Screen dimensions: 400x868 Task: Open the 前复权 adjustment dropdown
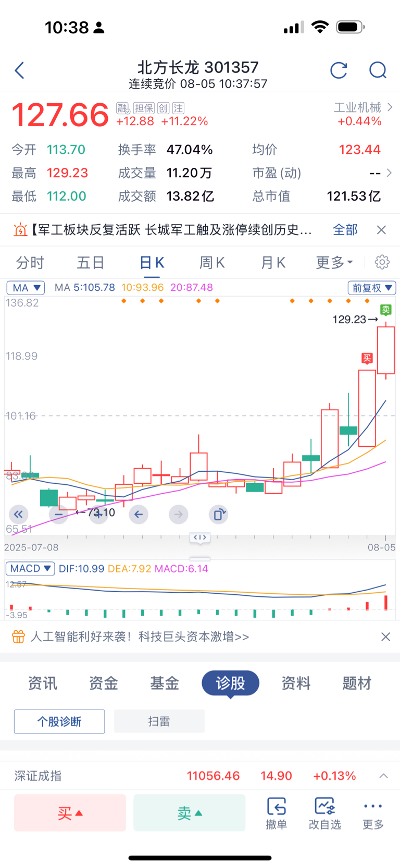[x=372, y=288]
